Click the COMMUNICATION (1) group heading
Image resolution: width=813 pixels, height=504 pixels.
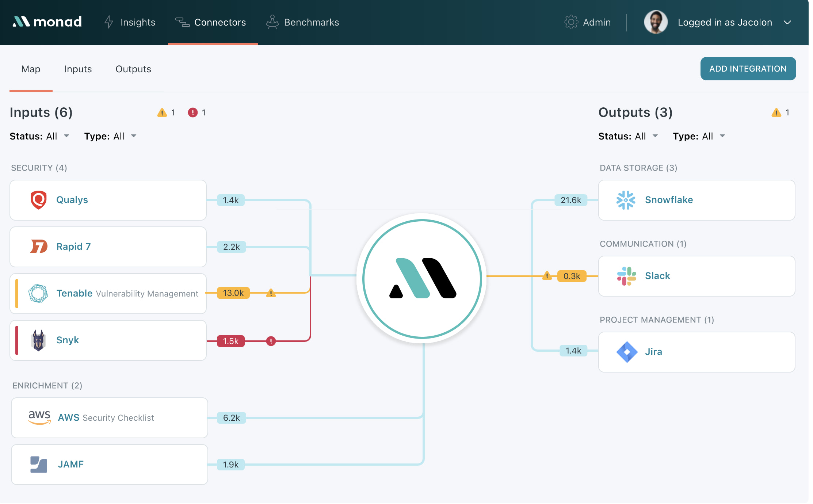[x=643, y=244]
